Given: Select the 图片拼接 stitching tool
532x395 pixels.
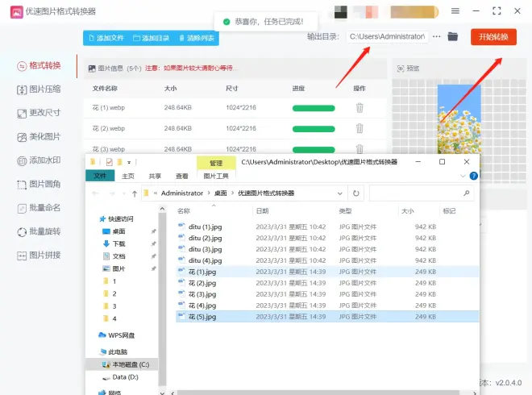Looking at the screenshot, I should [x=39, y=256].
